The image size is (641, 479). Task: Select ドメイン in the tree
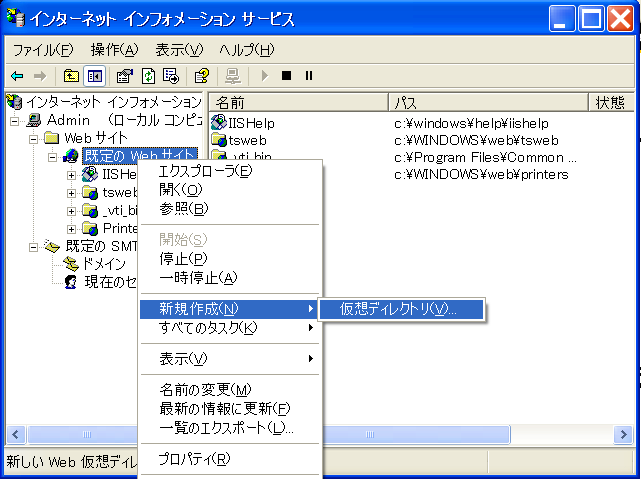coord(103,264)
